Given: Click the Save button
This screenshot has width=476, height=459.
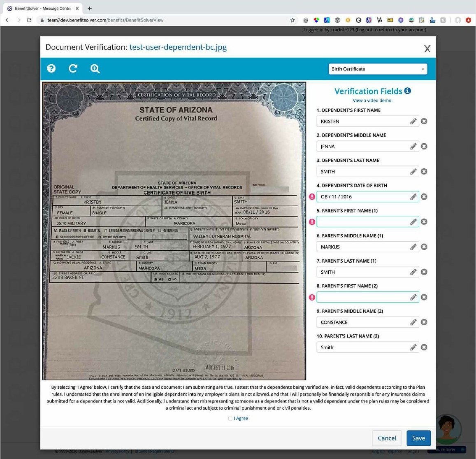Looking at the screenshot, I should point(418,438).
